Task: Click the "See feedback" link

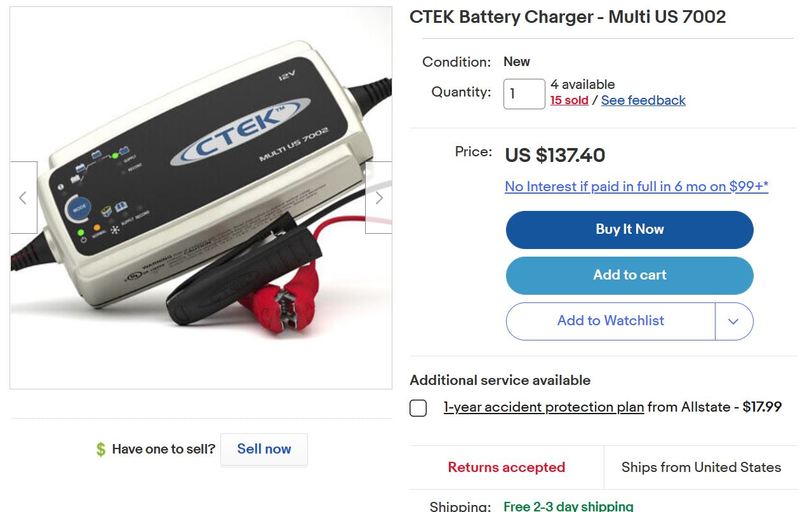Action: point(643,100)
